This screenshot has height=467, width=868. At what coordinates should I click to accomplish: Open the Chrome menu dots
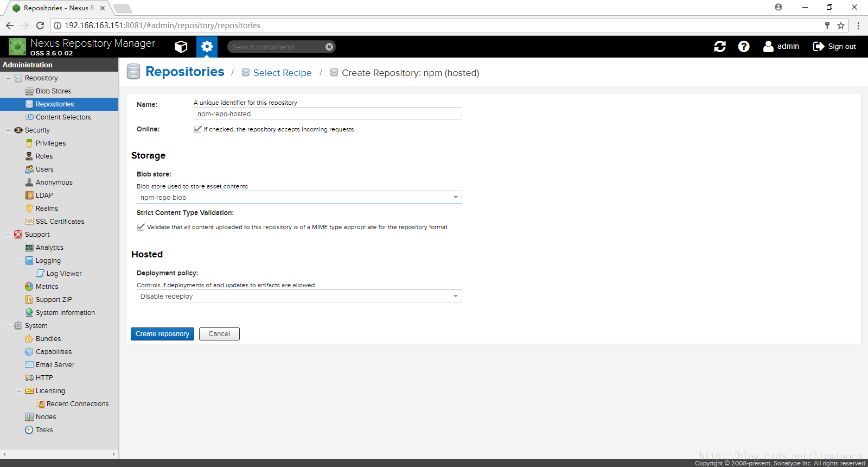click(858, 26)
